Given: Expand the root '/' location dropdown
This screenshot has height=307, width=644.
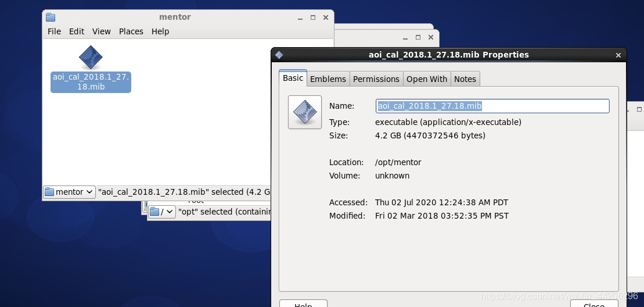Looking at the screenshot, I should (162, 212).
